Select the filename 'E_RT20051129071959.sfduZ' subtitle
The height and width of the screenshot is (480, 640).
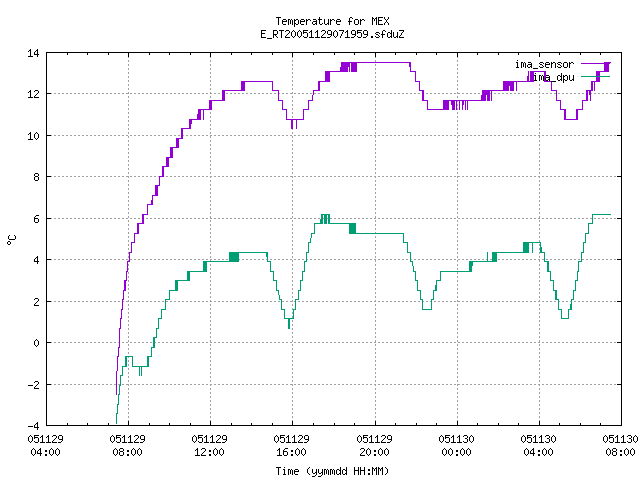(x=332, y=34)
